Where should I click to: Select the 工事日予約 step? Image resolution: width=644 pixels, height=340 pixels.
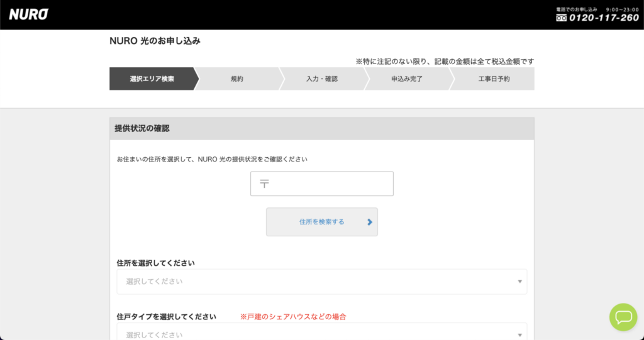pyautogui.click(x=494, y=79)
